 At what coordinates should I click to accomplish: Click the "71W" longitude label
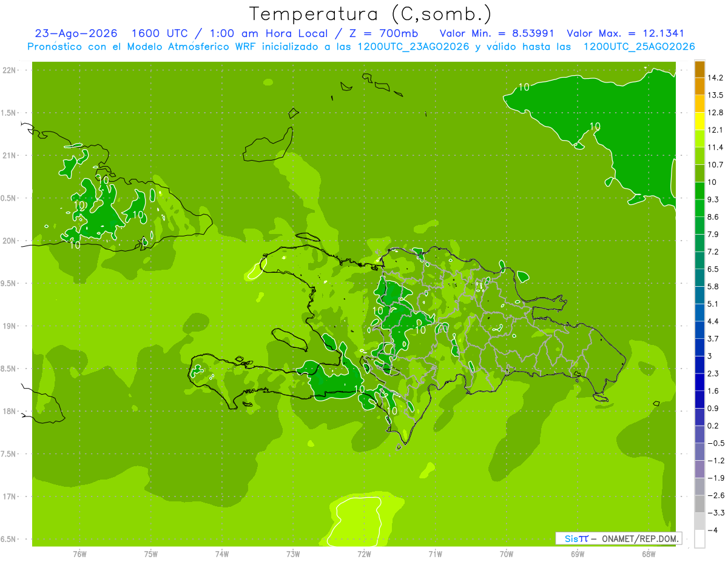pos(435,554)
